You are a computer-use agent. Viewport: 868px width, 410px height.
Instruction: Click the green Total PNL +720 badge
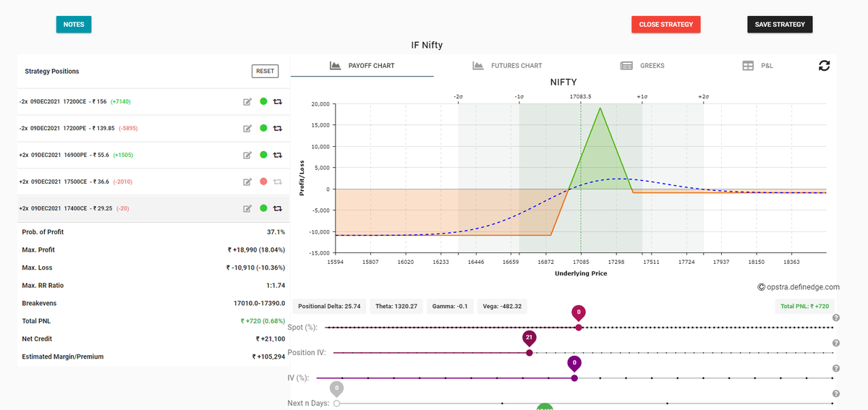point(804,307)
